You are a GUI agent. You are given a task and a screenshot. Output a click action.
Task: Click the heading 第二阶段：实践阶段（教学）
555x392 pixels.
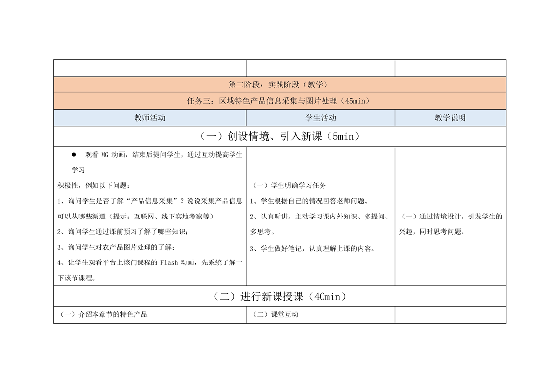point(279,85)
